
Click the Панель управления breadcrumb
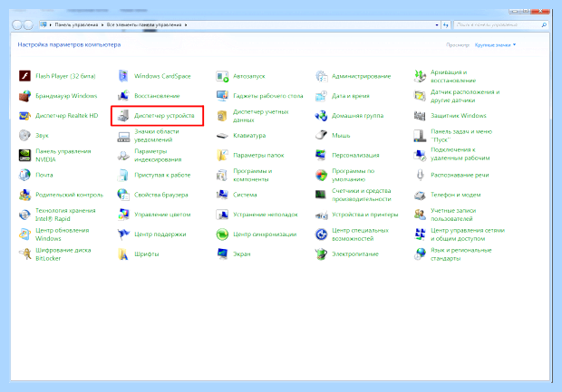tap(76, 25)
